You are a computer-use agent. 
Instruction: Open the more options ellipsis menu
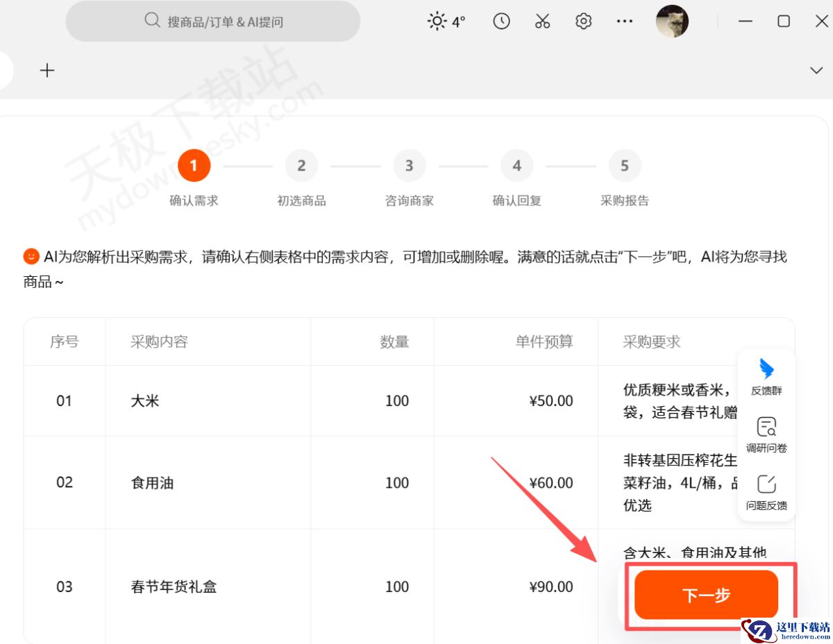624,21
